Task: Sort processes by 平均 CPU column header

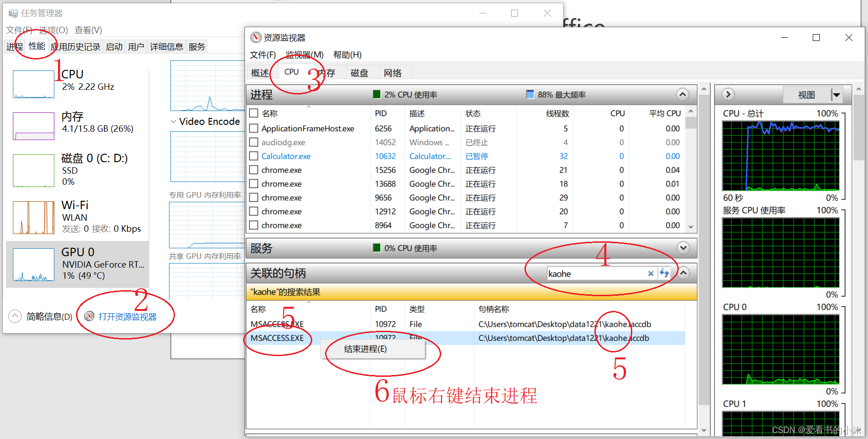Action: [664, 113]
